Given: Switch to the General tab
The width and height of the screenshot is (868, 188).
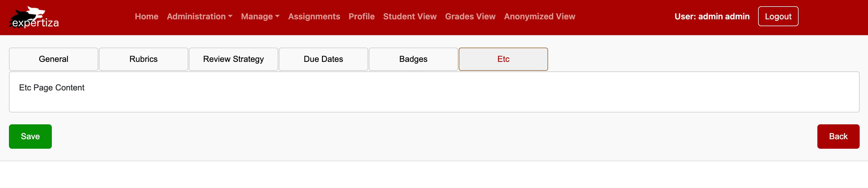Looking at the screenshot, I should (x=54, y=59).
